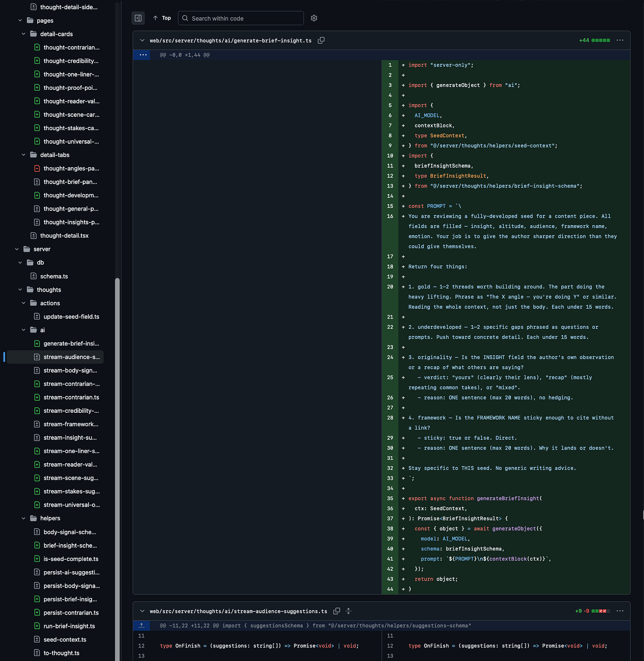Open diff view settings gear
Image resolution: width=644 pixels, height=661 pixels.
coord(314,18)
